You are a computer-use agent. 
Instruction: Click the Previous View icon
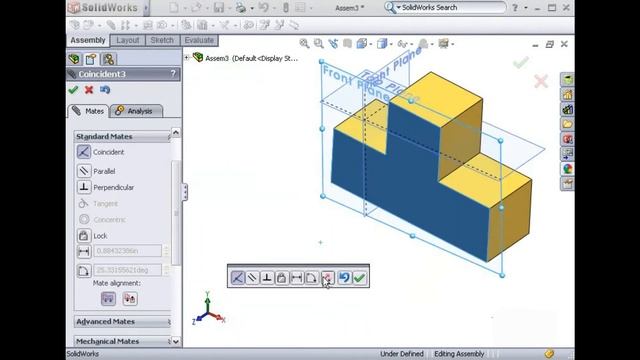[333, 44]
